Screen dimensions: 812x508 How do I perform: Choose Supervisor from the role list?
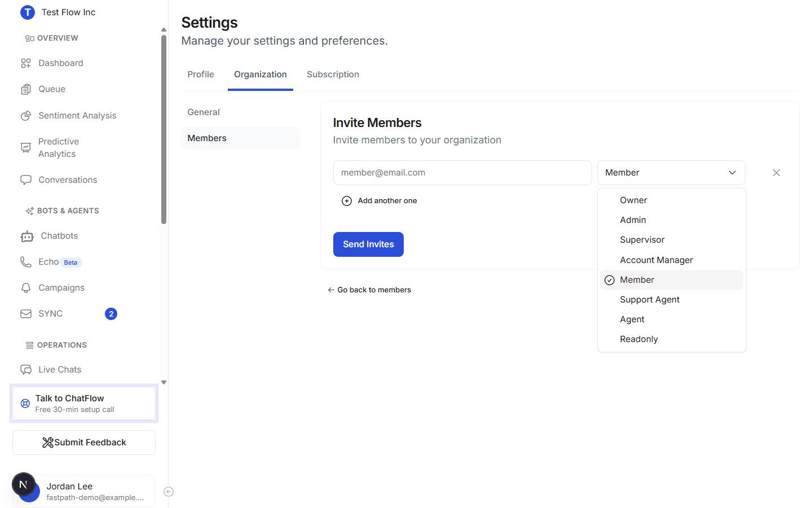pyautogui.click(x=672, y=240)
